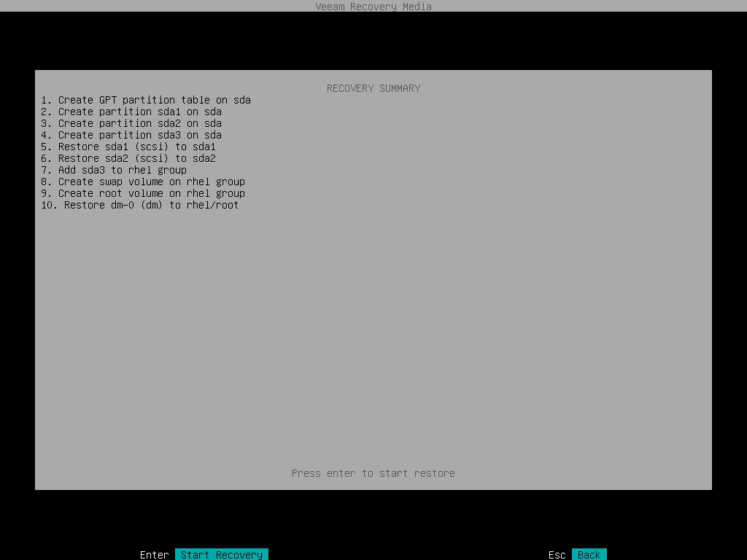Select step 5 Restore sda1 to sda1
The width and height of the screenshot is (747, 560).
coord(128,147)
